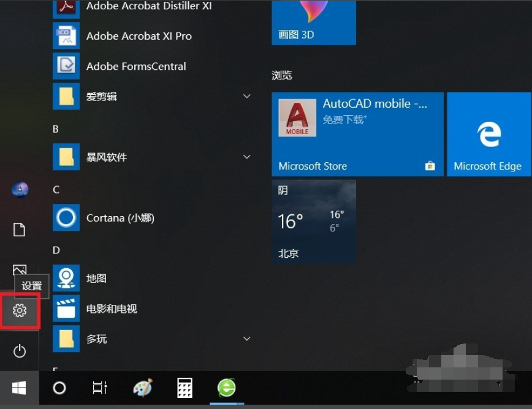
Task: Start the 电影和电视 app
Action: 111,309
